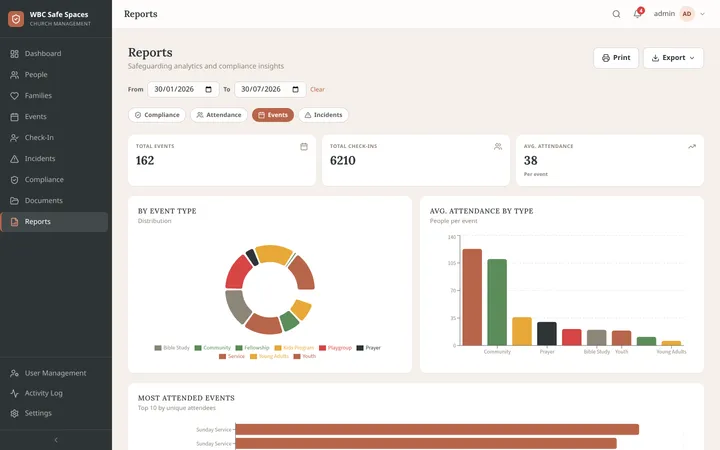
Task: Print the report
Action: [x=616, y=58]
